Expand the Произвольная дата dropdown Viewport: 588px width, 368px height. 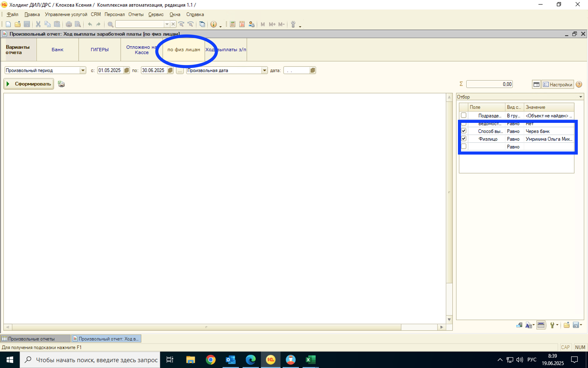coord(264,70)
